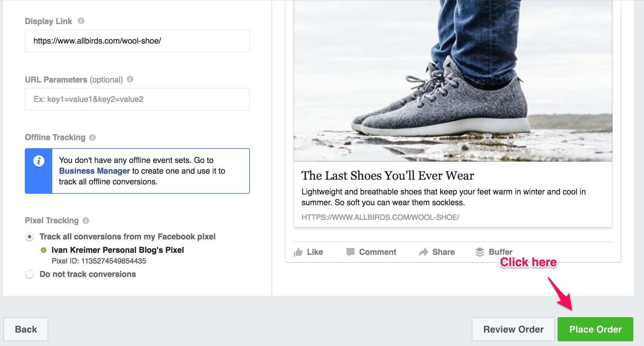Click the Pixel Tracking info icon
The height and width of the screenshot is (346, 644).
[x=86, y=221]
